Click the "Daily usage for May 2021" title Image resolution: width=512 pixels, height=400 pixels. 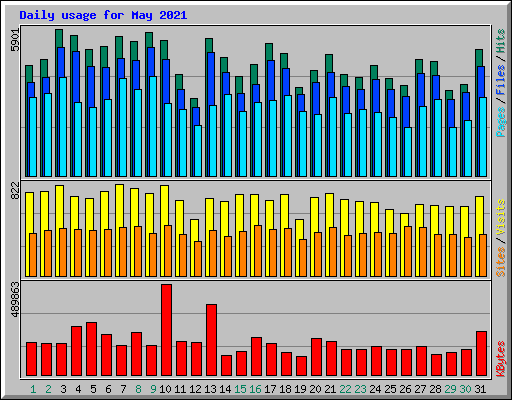pos(103,15)
